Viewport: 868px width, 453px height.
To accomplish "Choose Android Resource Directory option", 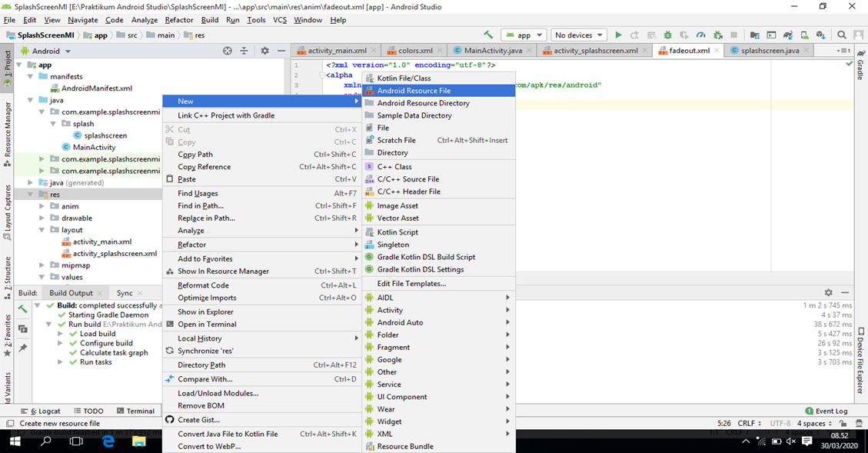I will [x=439, y=103].
